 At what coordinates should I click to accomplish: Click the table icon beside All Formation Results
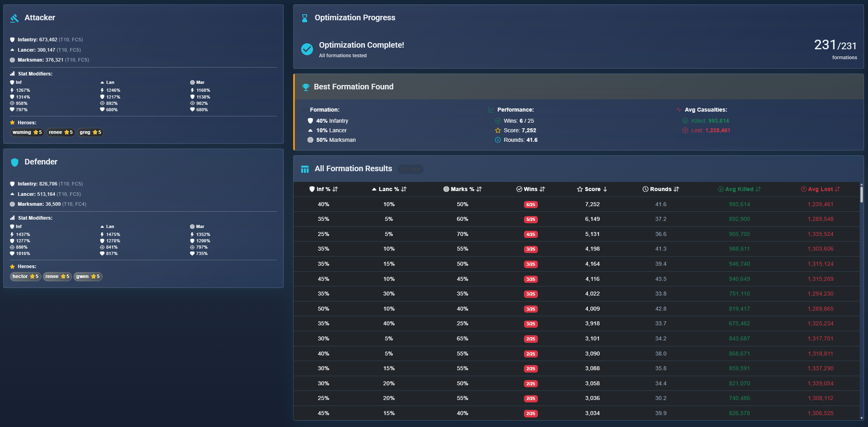pyautogui.click(x=305, y=169)
